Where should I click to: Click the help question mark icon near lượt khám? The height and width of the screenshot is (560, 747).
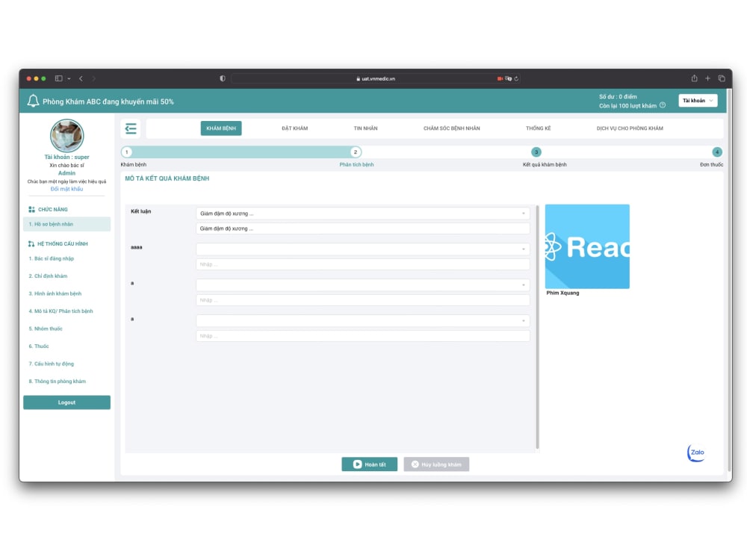pos(662,105)
